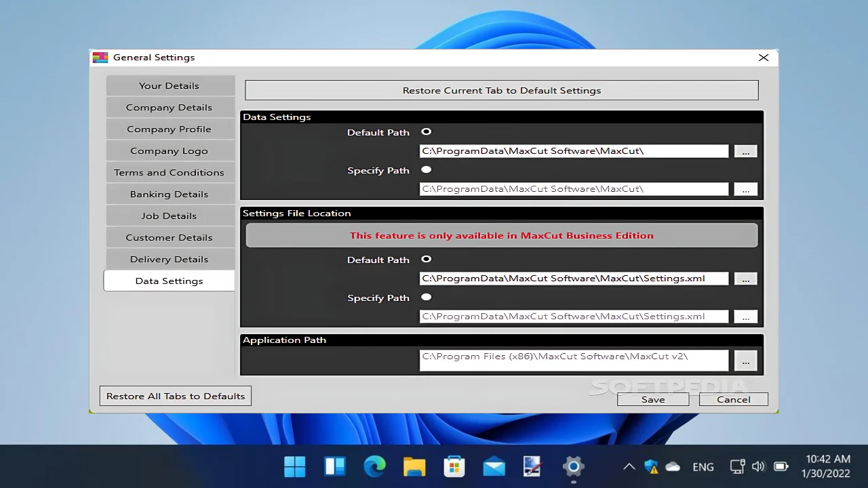Screen dimensions: 868x488
Task: Switch to Company Details tab
Action: pyautogui.click(x=170, y=107)
